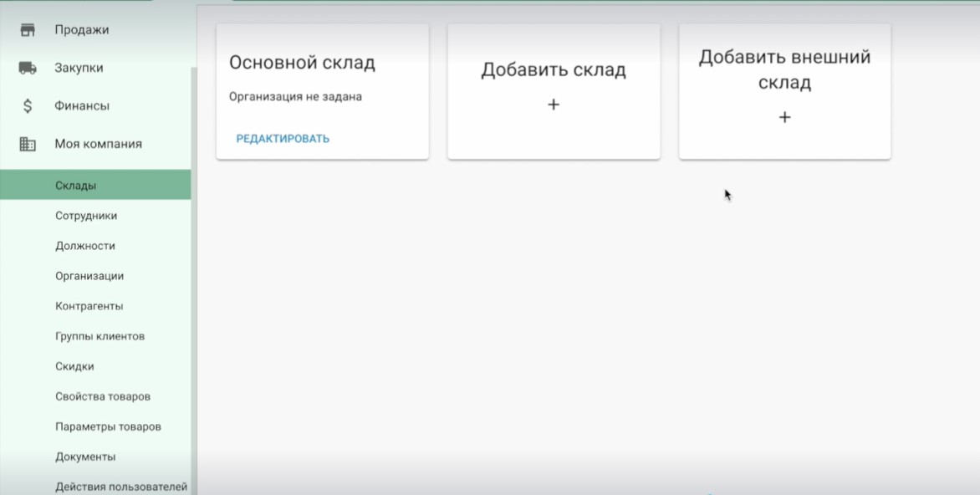Click the dollar icon beside Финансы
The width and height of the screenshot is (980, 495).
click(28, 105)
